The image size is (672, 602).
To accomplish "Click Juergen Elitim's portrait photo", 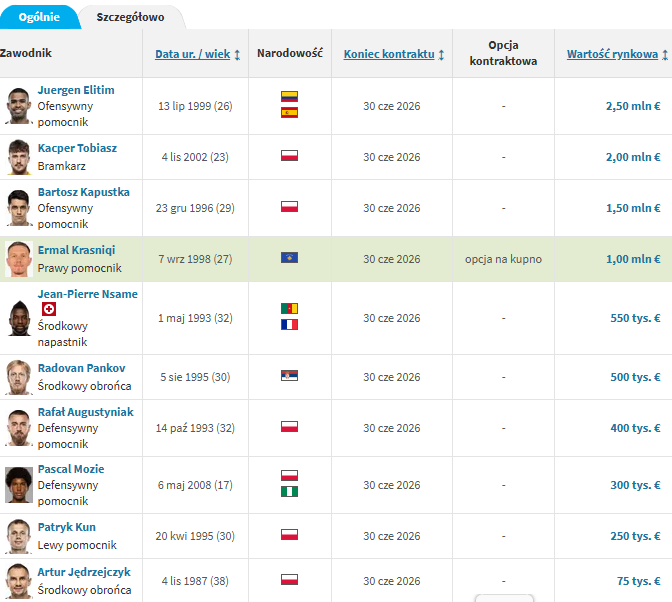I will coord(19,106).
